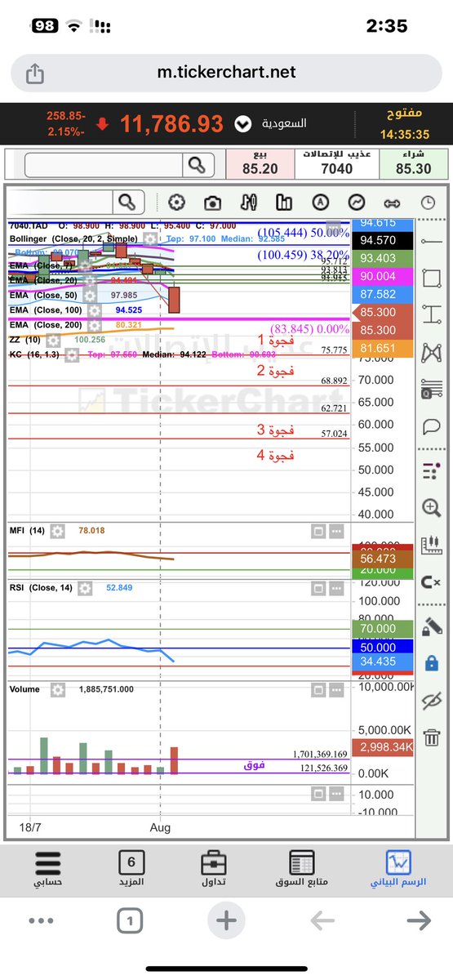Select the trend line drawing tool
The width and height of the screenshot is (453, 980).
tap(432, 242)
